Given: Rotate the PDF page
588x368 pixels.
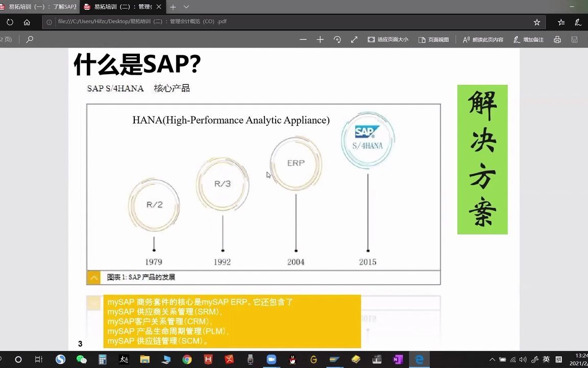Looking at the screenshot, I should point(337,39).
